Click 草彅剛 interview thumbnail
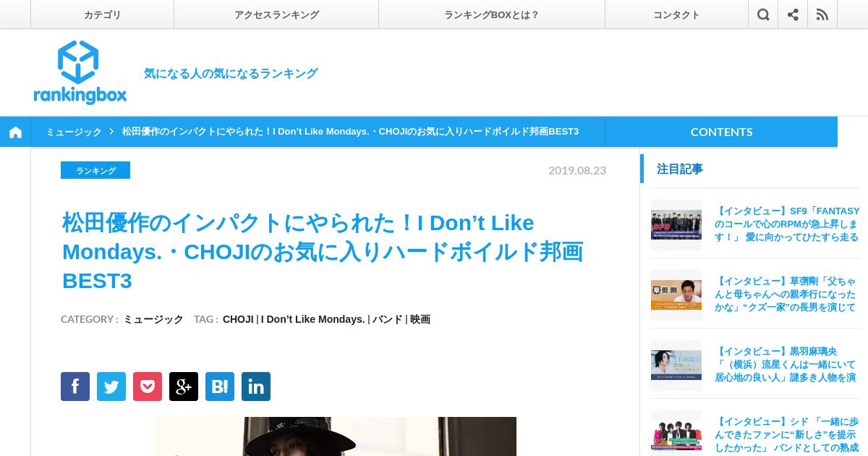868x456 pixels. [x=676, y=295]
